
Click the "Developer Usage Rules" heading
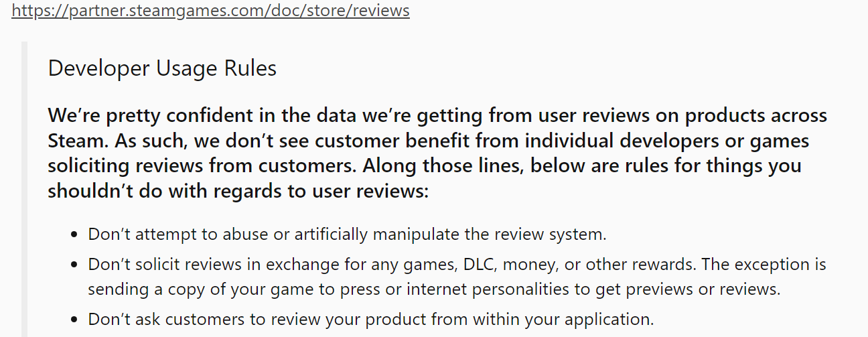(162, 68)
